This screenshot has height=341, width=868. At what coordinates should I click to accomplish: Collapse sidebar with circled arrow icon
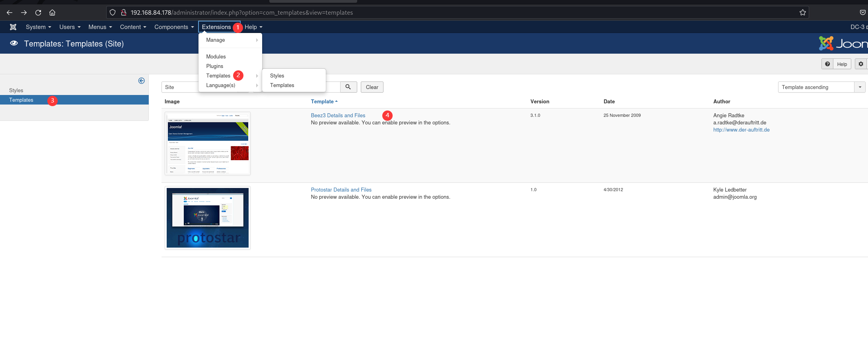[141, 81]
